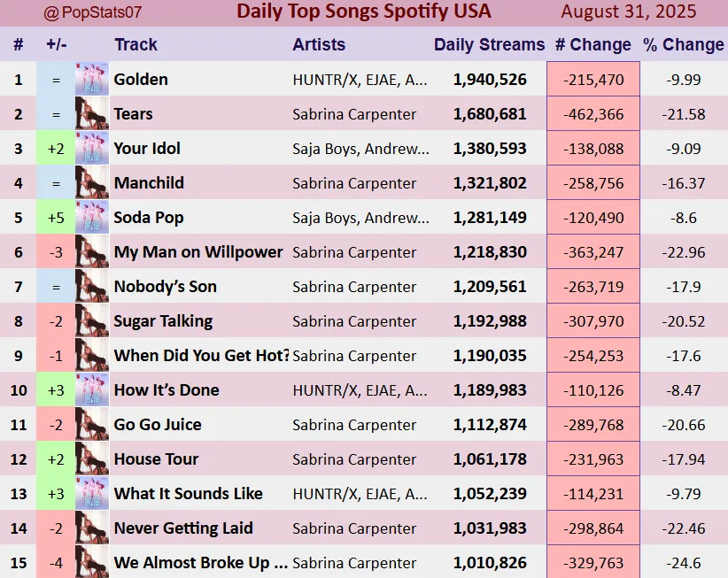Select Saja Boys artist for Your Idol
The width and height of the screenshot is (728, 578).
click(x=360, y=149)
